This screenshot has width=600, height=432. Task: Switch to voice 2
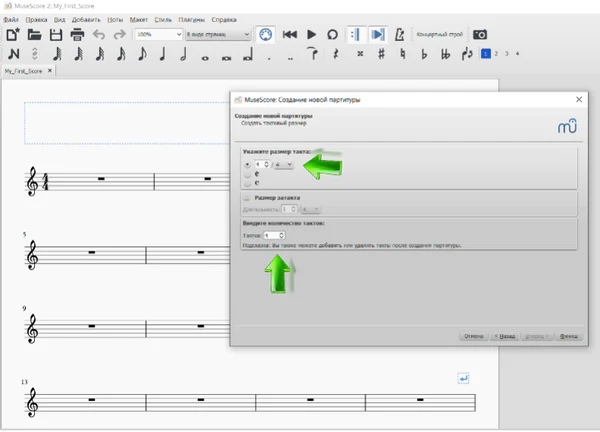tap(496, 54)
